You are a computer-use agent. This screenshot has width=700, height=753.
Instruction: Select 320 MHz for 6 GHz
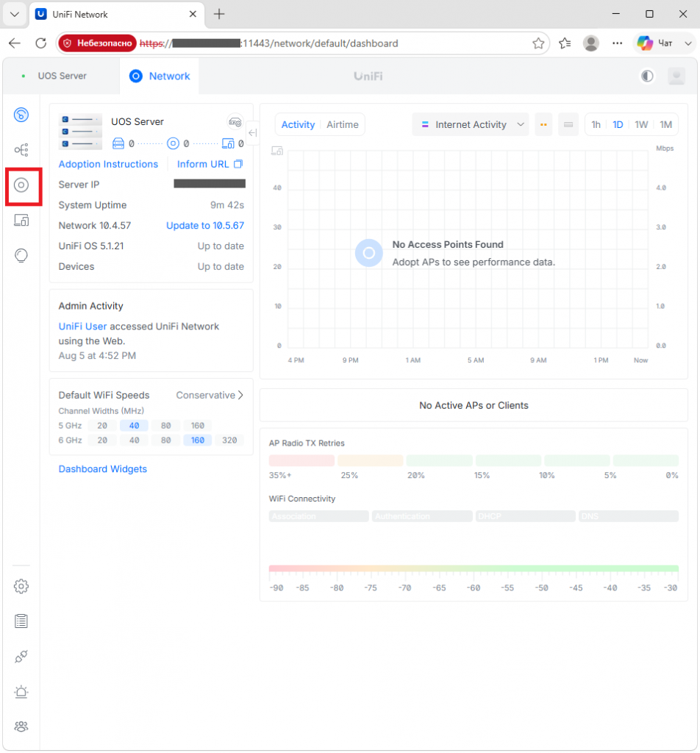pyautogui.click(x=229, y=440)
